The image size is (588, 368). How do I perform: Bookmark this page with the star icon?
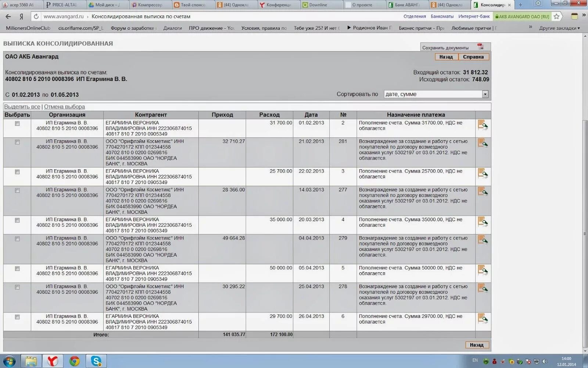coord(556,17)
